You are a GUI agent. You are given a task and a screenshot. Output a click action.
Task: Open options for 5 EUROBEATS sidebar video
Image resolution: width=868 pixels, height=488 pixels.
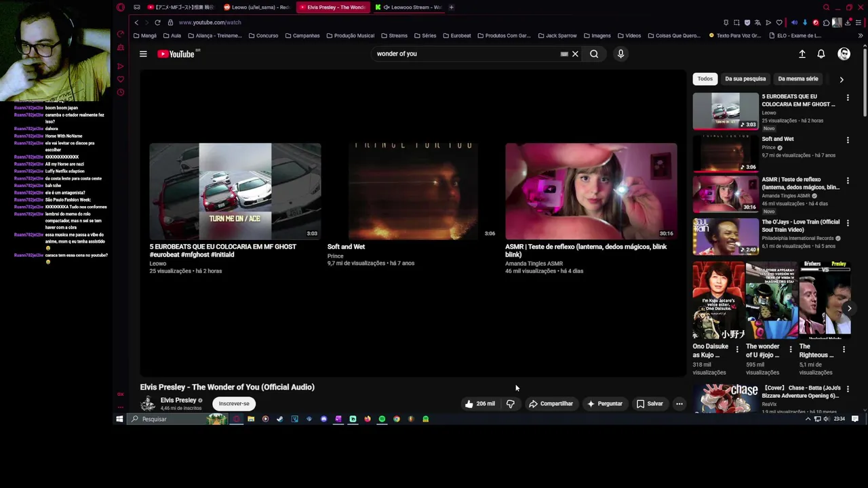coord(848,98)
